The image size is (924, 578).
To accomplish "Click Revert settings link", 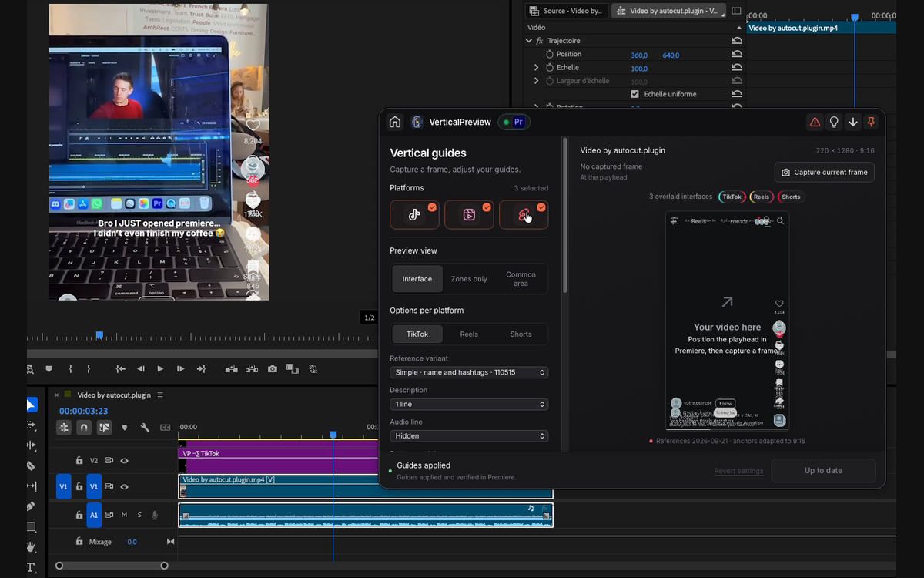I will pyautogui.click(x=738, y=471).
